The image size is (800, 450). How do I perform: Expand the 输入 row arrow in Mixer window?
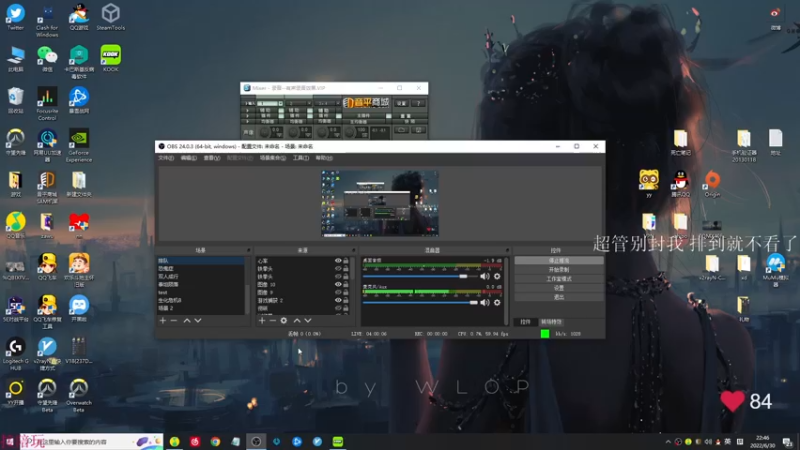tap(247, 103)
